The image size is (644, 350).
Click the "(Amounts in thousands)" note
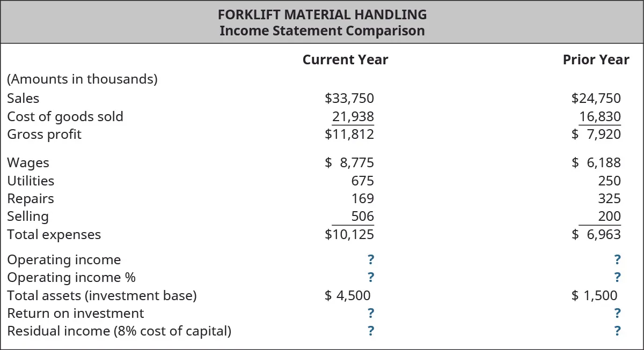point(82,79)
